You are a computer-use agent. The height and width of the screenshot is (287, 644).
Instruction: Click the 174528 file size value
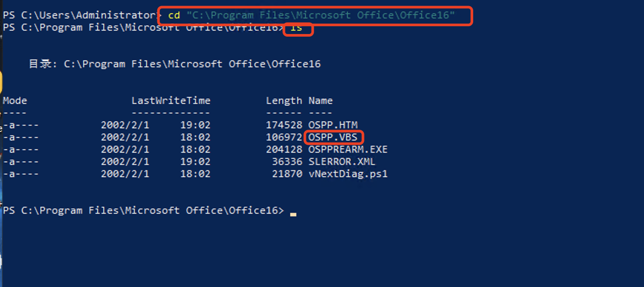point(284,125)
